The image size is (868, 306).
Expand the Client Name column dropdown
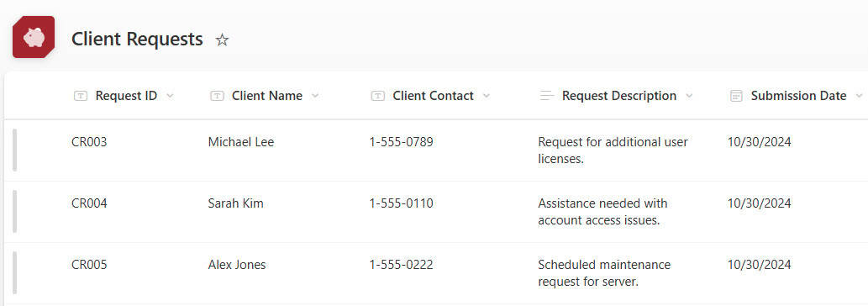pos(315,97)
